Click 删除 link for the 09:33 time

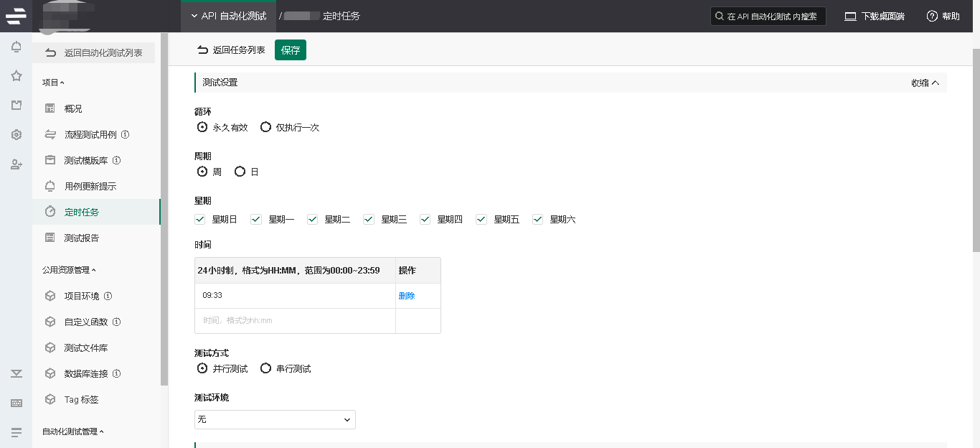point(407,296)
